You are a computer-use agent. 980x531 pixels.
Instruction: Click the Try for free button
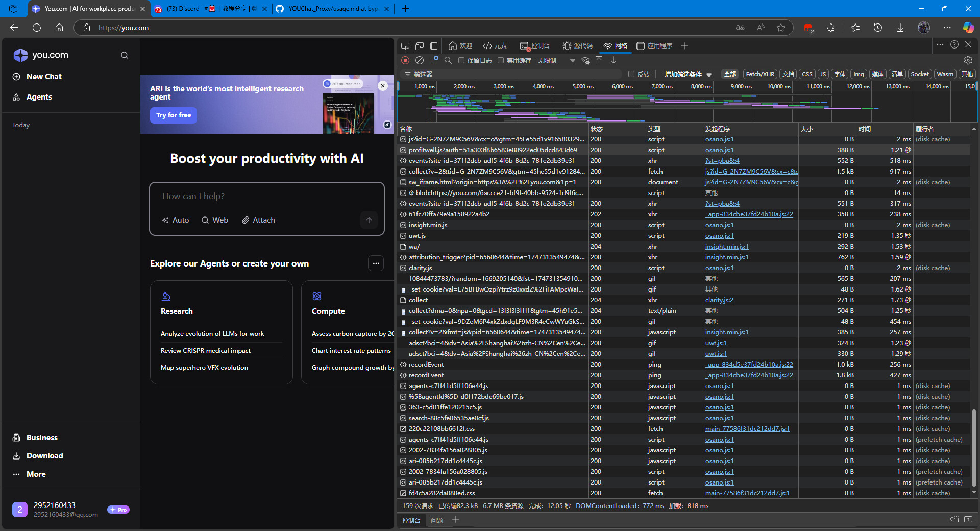[x=174, y=115]
